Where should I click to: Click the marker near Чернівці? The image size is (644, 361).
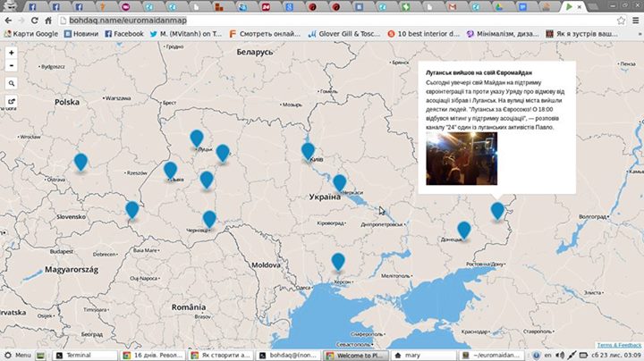(209, 218)
